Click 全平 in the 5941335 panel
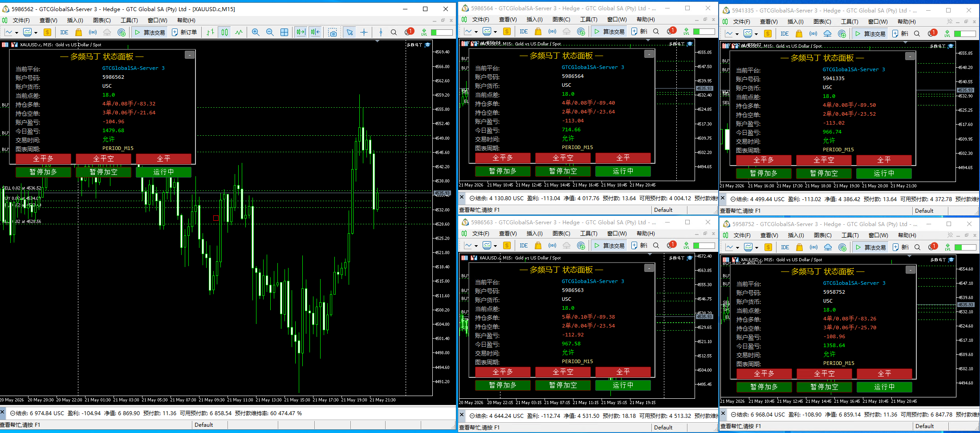Screen dimensions: 980x433 point(884,160)
